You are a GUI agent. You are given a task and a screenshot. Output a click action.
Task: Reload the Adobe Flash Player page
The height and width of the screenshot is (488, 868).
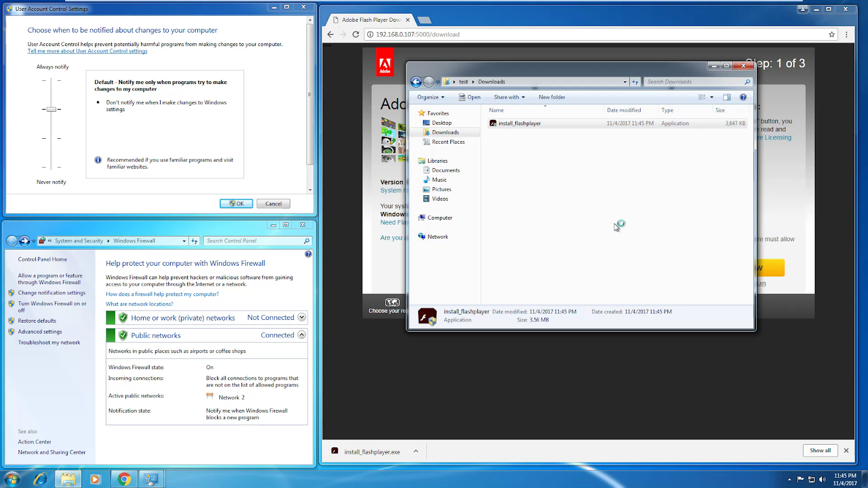[356, 34]
